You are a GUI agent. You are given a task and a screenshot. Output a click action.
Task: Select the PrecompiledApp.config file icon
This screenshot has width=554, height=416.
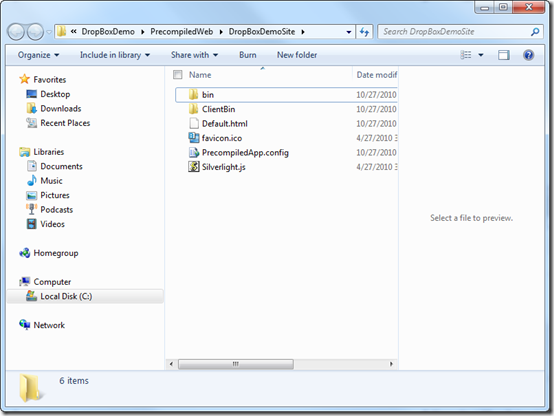pyautogui.click(x=194, y=153)
